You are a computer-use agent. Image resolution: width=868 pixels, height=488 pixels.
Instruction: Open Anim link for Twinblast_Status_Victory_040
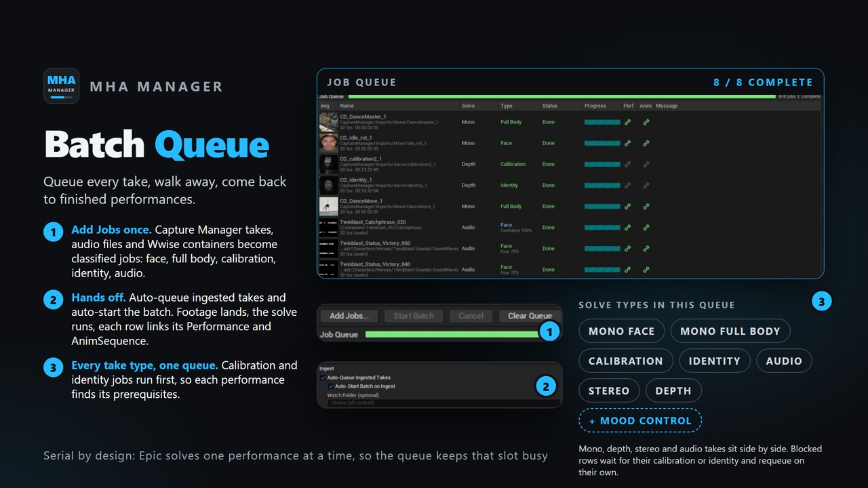(x=646, y=269)
